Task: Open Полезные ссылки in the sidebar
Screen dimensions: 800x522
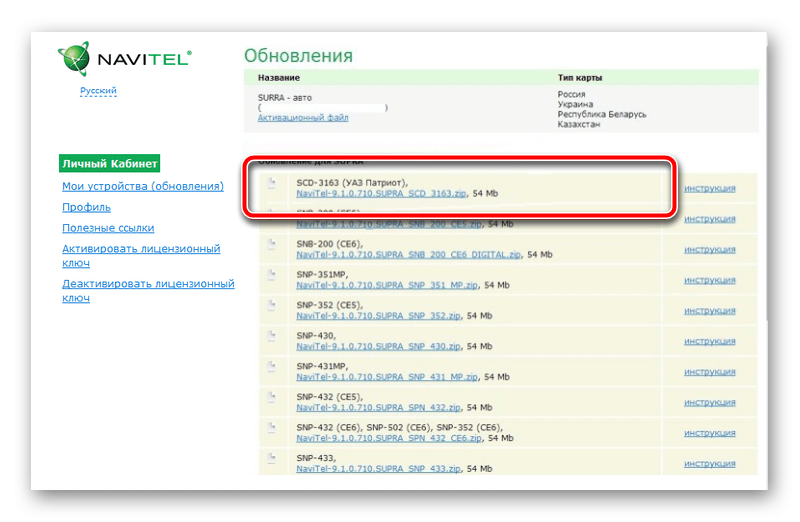Action: click(x=108, y=228)
